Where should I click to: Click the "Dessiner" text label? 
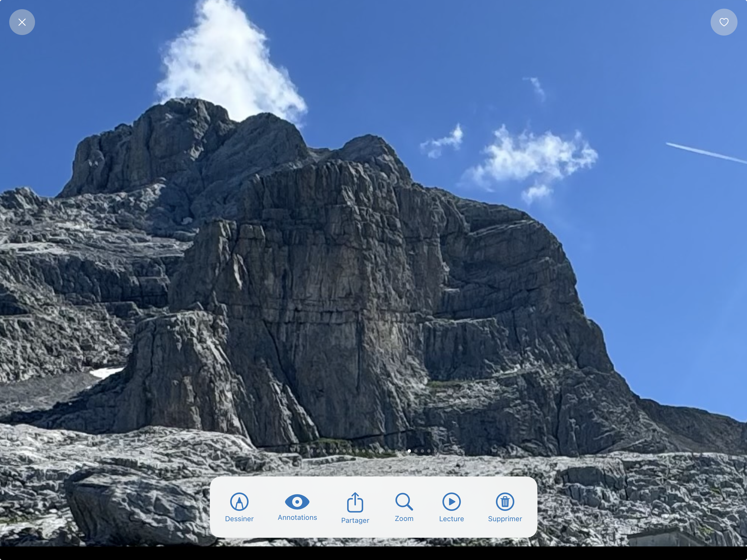pos(239,519)
